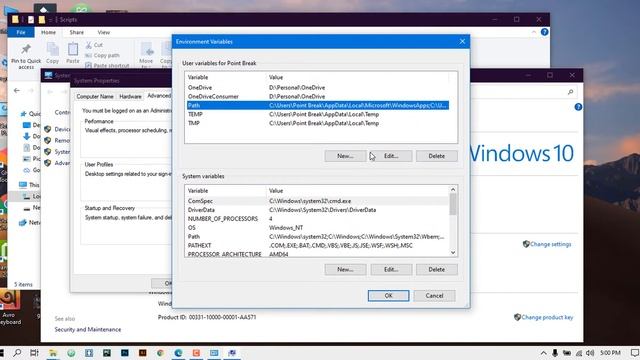640x360 pixels.
Task: Show hidden tray icons chevron
Action: point(543,353)
